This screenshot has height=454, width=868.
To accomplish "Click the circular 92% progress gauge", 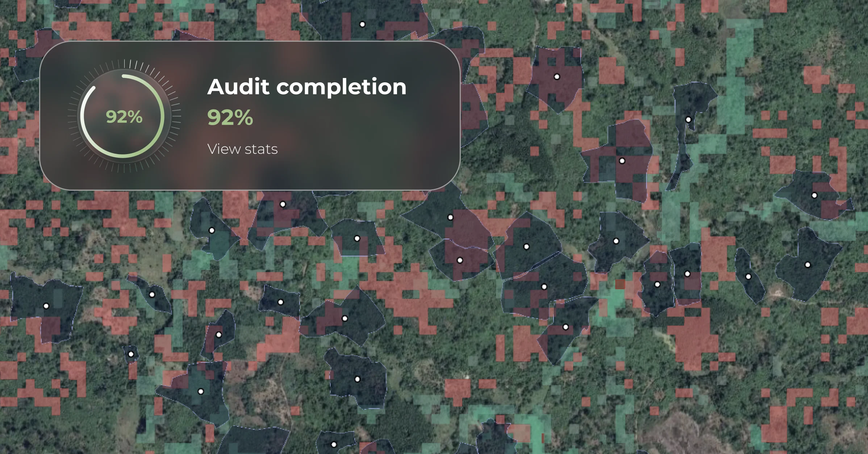I will coord(124,116).
